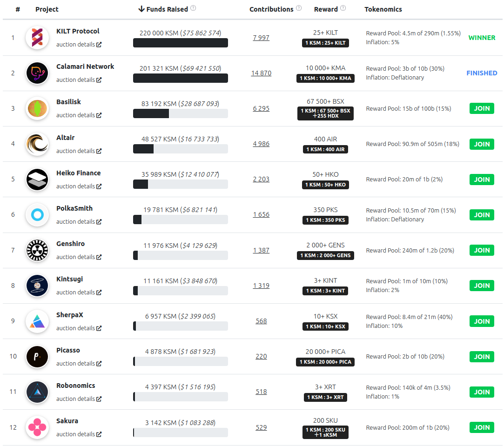504x446 pixels.
Task: Click the Altair funds raised progress bar
Action: pos(180,149)
